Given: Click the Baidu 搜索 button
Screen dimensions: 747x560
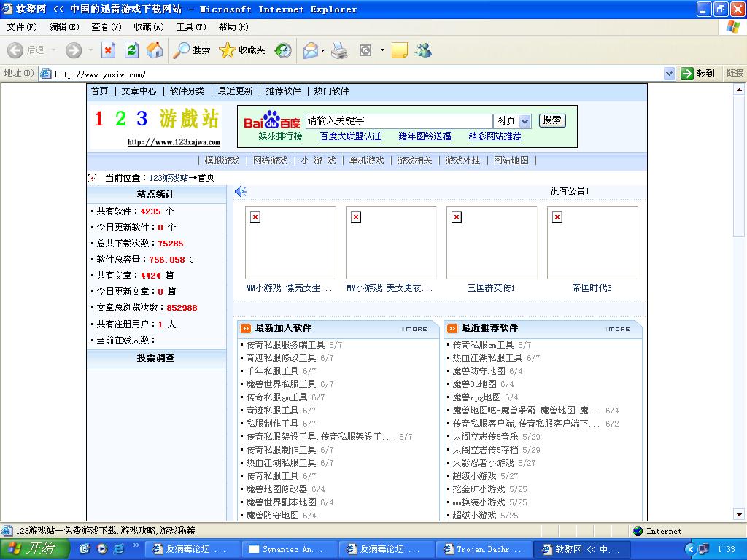Looking at the screenshot, I should 552,120.
